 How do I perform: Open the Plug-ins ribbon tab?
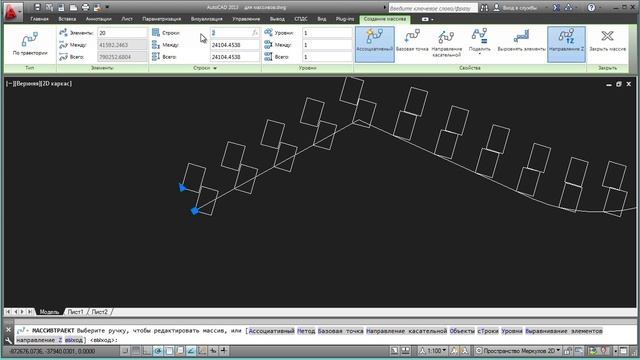tap(345, 19)
